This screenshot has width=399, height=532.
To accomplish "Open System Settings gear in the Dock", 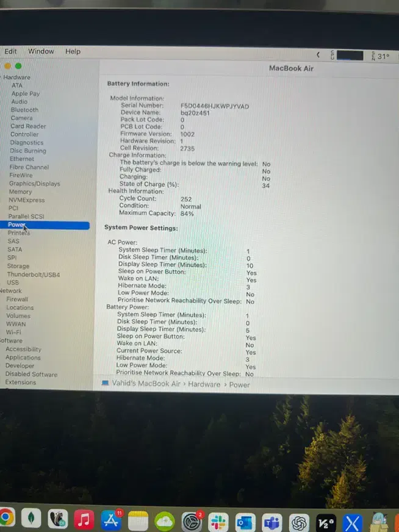I will coord(192,522).
